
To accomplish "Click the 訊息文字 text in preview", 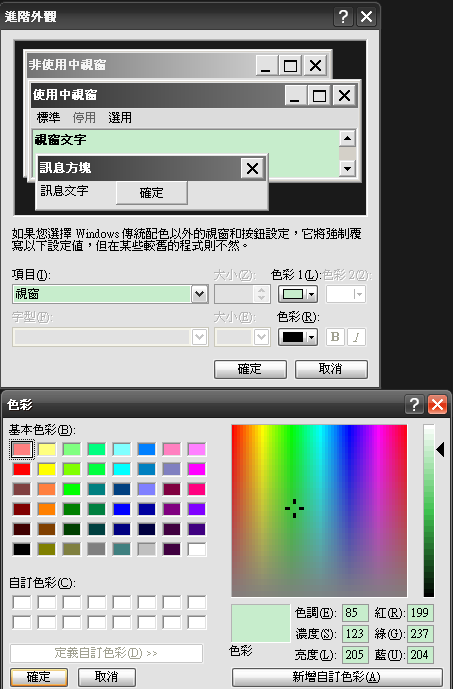I will (64, 190).
